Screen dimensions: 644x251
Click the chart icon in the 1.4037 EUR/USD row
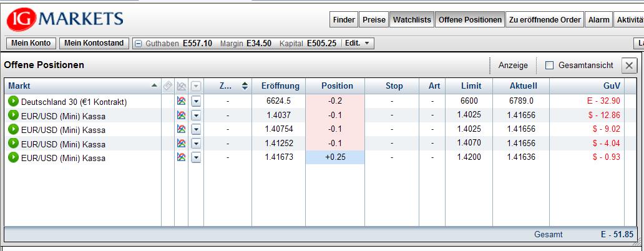pos(182,116)
